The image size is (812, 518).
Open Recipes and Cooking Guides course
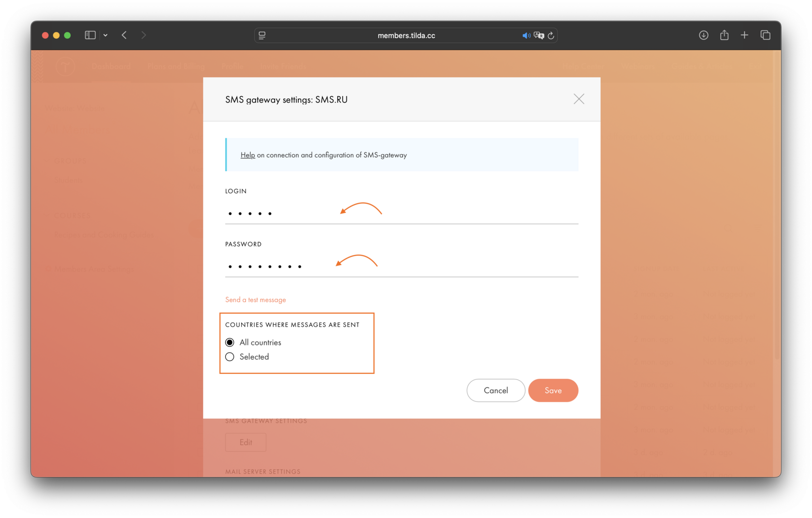point(104,235)
